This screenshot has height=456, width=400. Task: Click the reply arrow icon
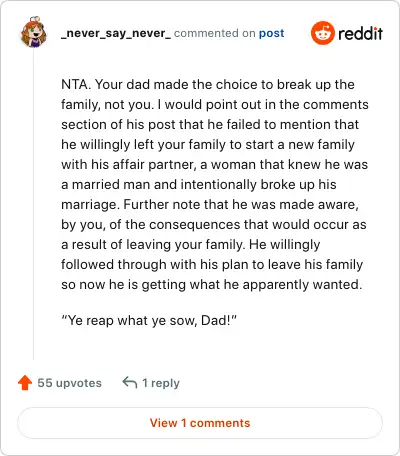point(130,383)
